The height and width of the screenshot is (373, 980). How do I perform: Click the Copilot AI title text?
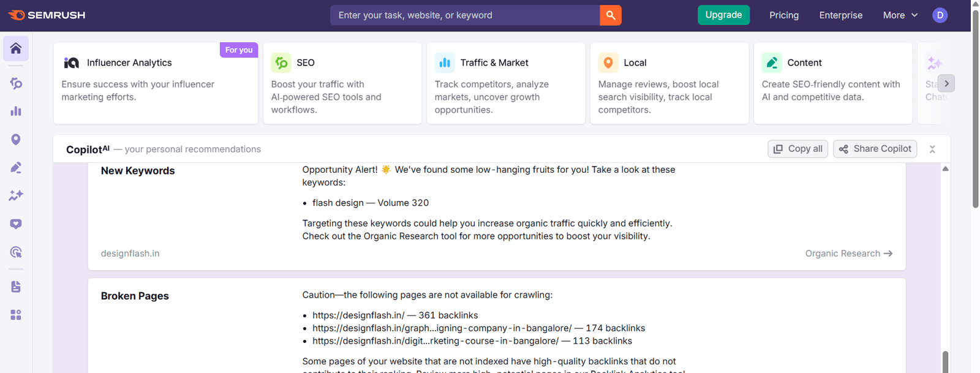pos(88,149)
